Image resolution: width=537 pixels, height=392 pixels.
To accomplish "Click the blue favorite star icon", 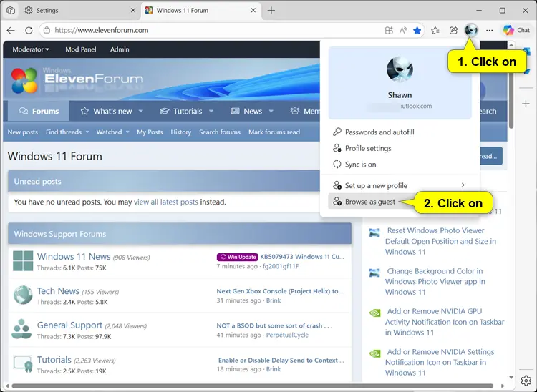I will coord(417,31).
